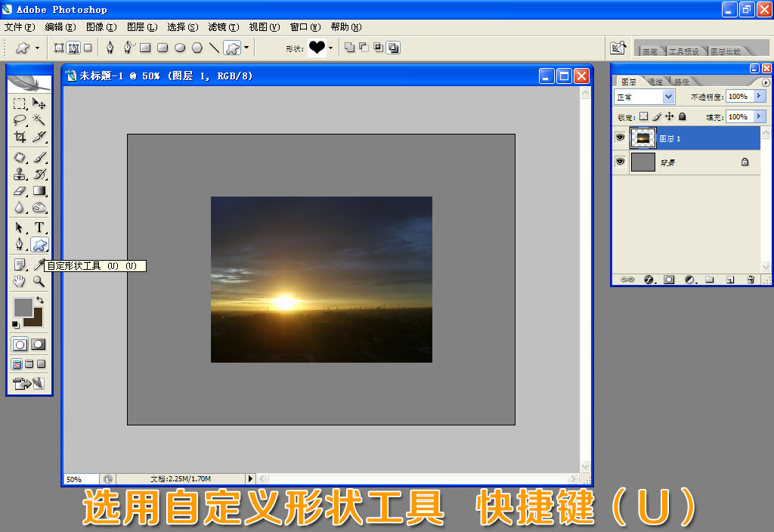The height and width of the screenshot is (532, 774).
Task: Select the Notes tool
Action: 20,265
